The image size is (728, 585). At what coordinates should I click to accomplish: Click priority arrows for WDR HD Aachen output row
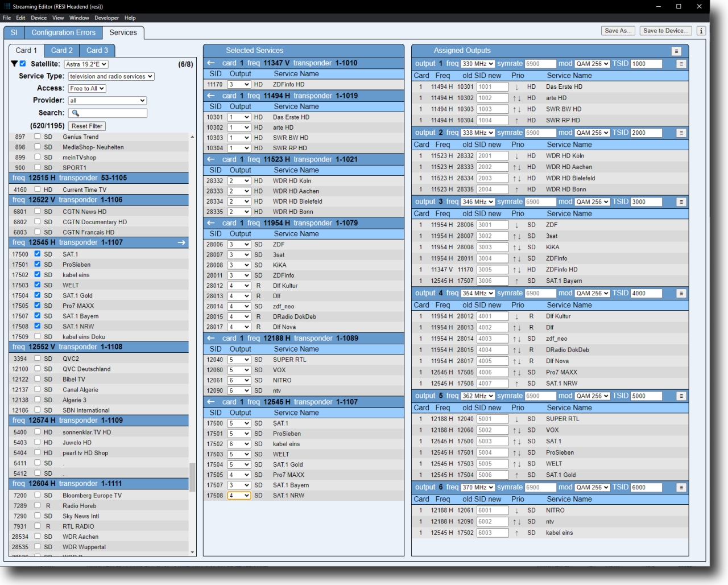516,167
